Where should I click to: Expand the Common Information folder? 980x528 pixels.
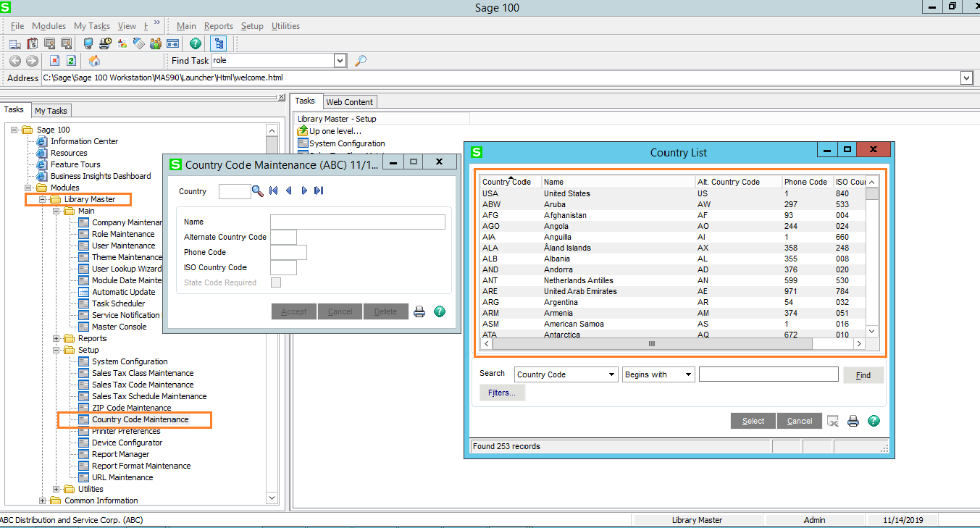pos(43,500)
